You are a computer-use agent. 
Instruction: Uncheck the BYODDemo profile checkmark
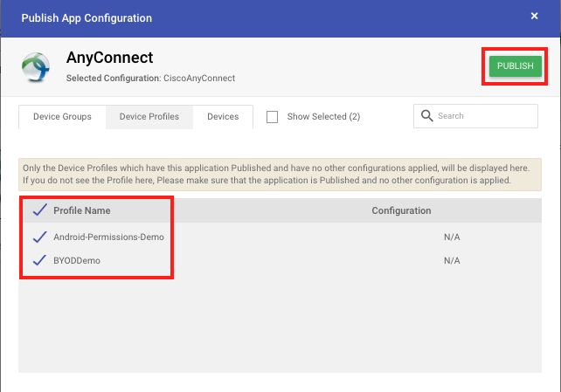(39, 260)
